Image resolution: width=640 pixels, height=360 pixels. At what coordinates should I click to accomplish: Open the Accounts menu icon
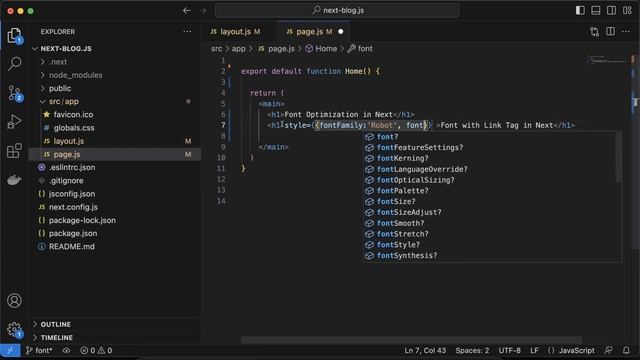pyautogui.click(x=14, y=300)
